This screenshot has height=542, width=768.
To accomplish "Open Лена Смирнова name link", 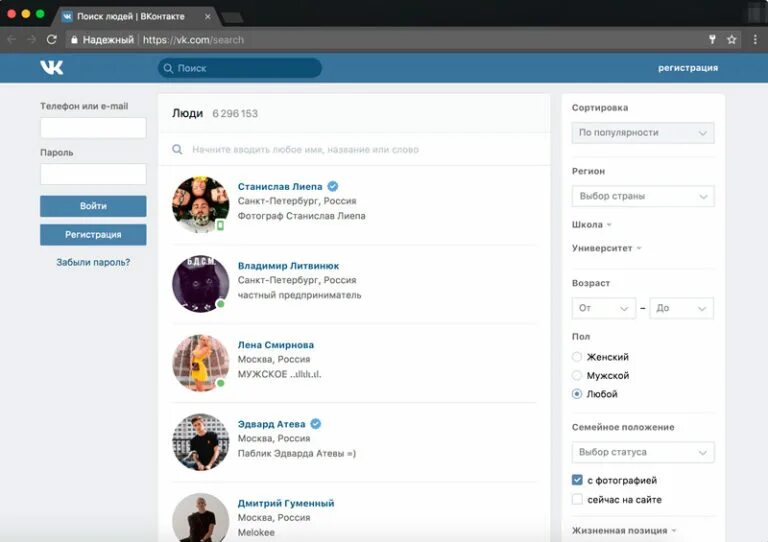I will (x=276, y=345).
